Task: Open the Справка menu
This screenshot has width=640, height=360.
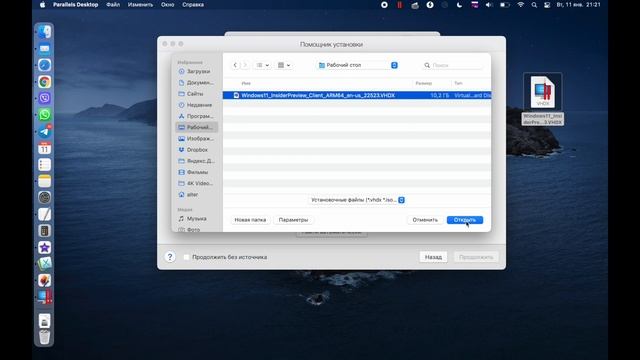Action: pyautogui.click(x=193, y=5)
